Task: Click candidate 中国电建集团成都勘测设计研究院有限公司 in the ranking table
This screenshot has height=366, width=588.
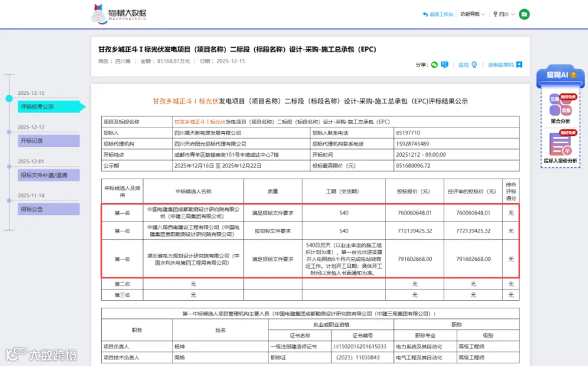Action: (x=193, y=212)
